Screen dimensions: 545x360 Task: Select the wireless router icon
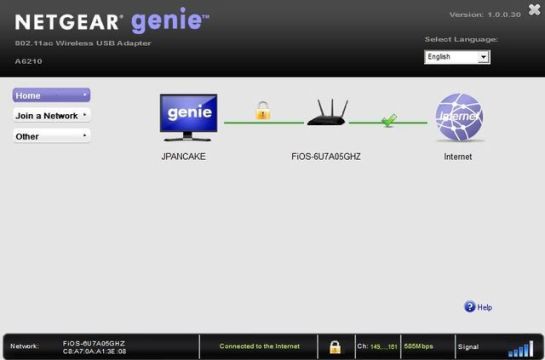(x=328, y=112)
